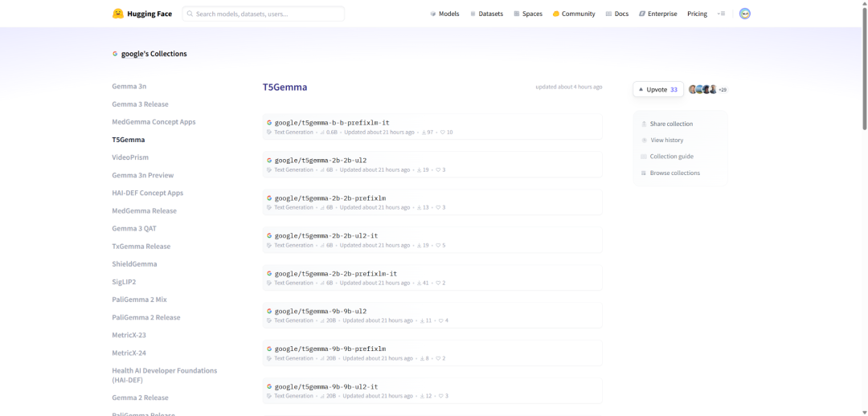Select the VideoPrism collection

tap(130, 157)
